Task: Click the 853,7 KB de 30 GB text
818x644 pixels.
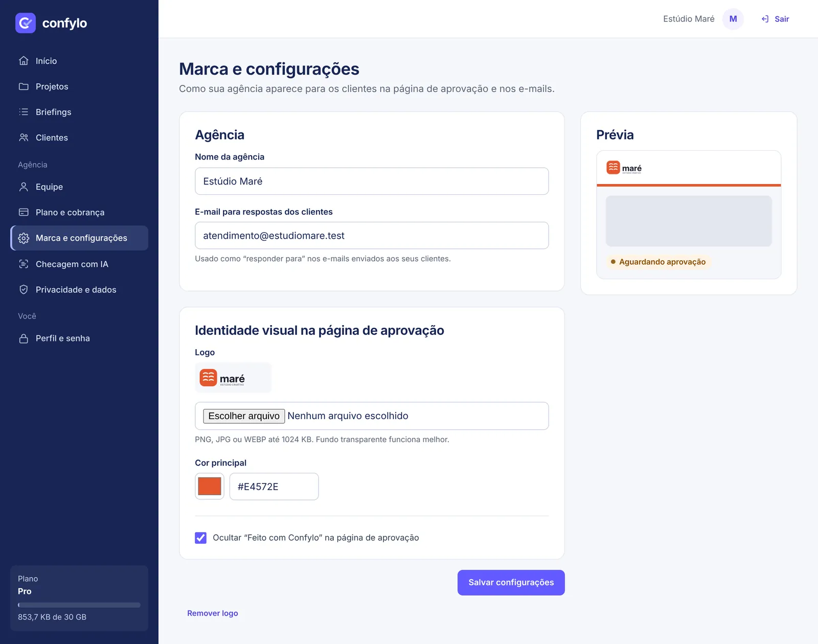Action: point(52,617)
